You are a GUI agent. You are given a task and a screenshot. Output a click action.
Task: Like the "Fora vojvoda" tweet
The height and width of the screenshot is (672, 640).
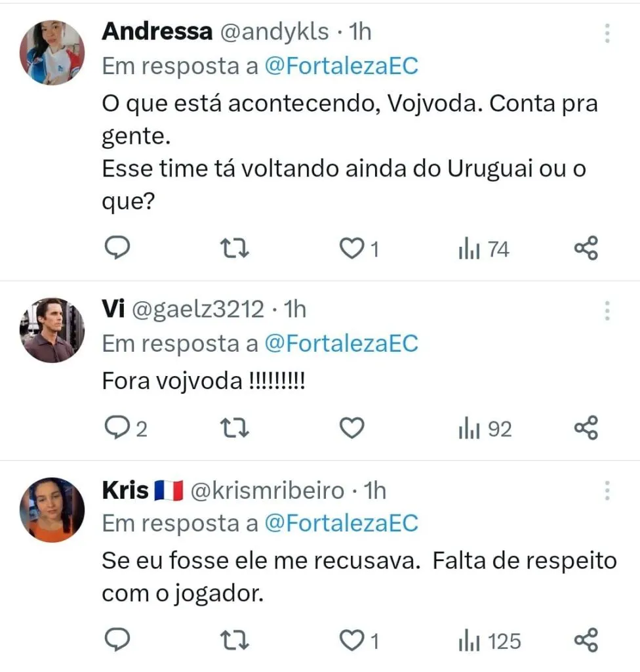(x=353, y=429)
